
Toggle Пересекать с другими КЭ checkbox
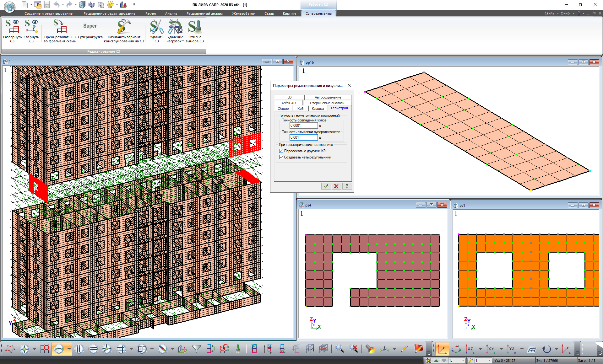click(281, 151)
